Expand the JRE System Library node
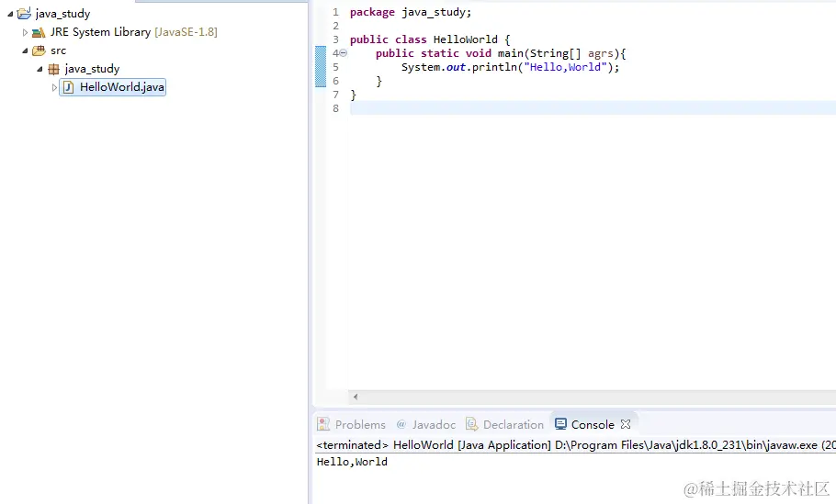 coord(25,32)
